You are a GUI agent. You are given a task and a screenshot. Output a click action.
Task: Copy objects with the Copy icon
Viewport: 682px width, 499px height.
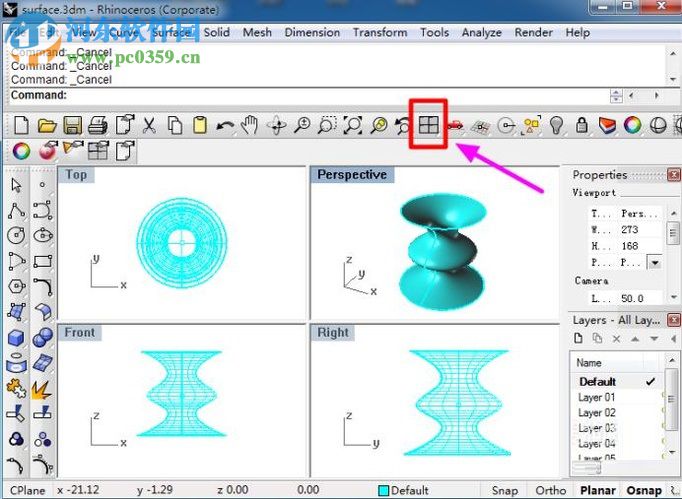(175, 126)
